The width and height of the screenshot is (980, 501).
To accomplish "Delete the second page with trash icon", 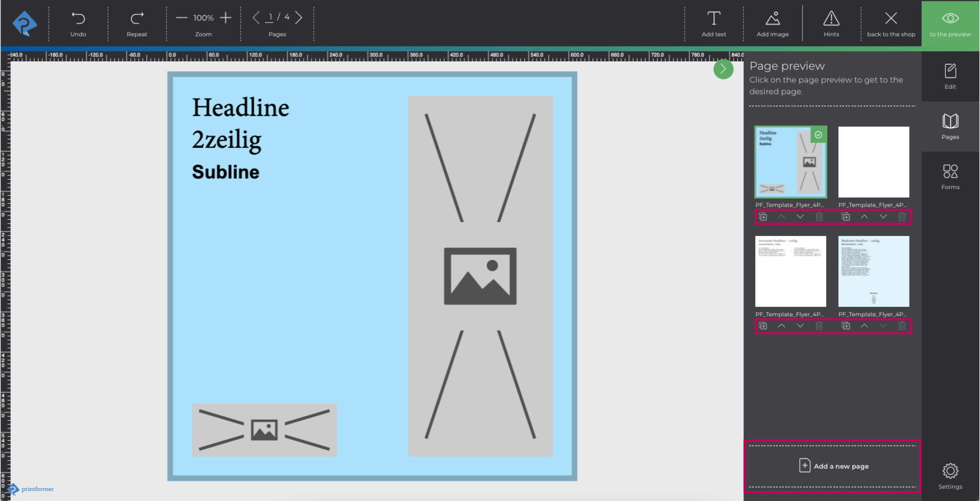I will pos(902,217).
